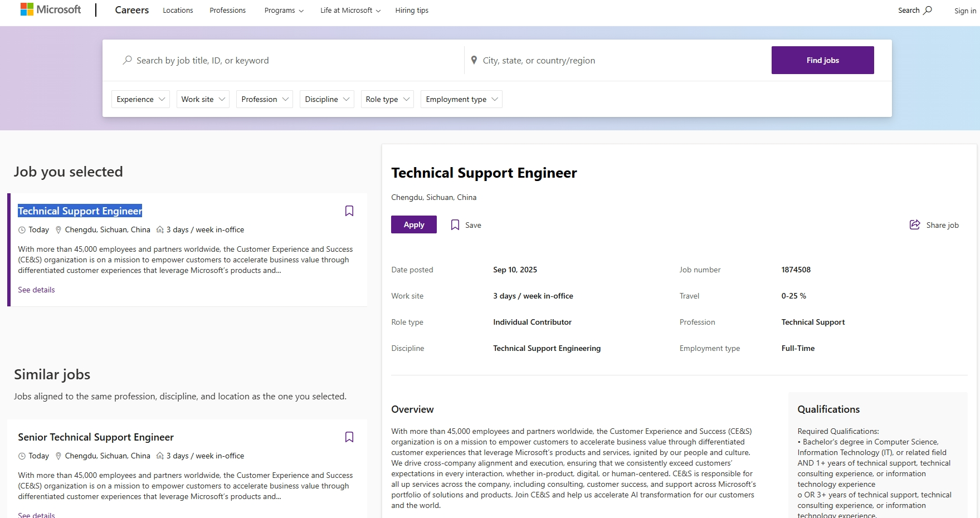Bookmark the Technical Support Engineer job card
This screenshot has width=980, height=518.
point(349,211)
